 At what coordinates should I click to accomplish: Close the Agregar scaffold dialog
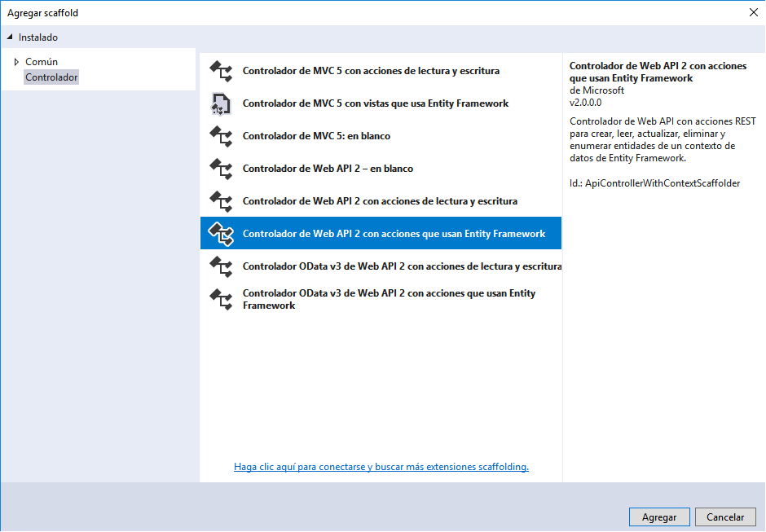coord(753,13)
